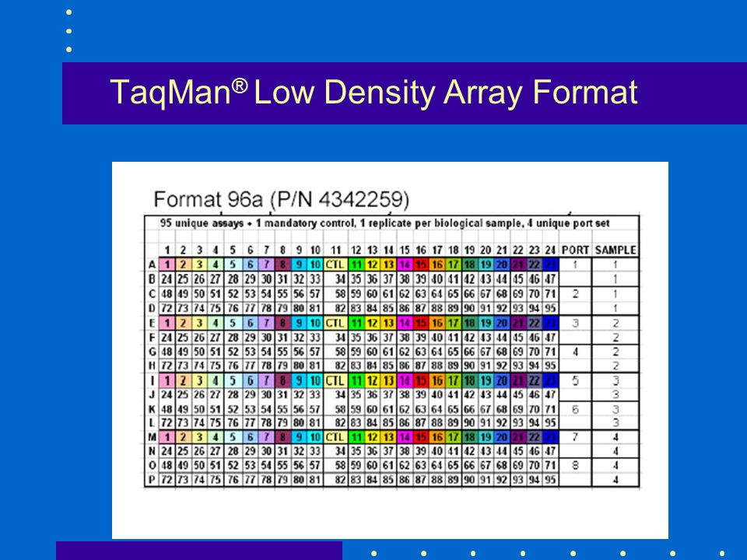Click column header 24 in the table
Viewport: 747px width, 560px height.
click(550, 250)
